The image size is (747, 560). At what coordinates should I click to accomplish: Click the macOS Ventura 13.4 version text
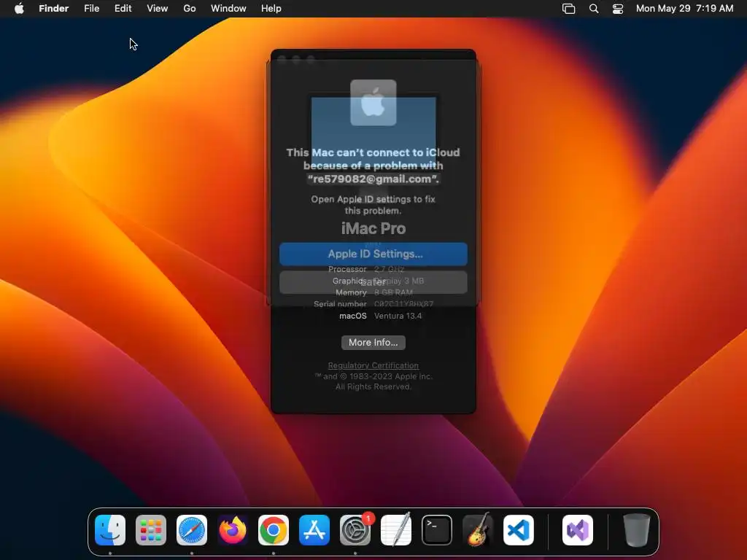pyautogui.click(x=398, y=316)
